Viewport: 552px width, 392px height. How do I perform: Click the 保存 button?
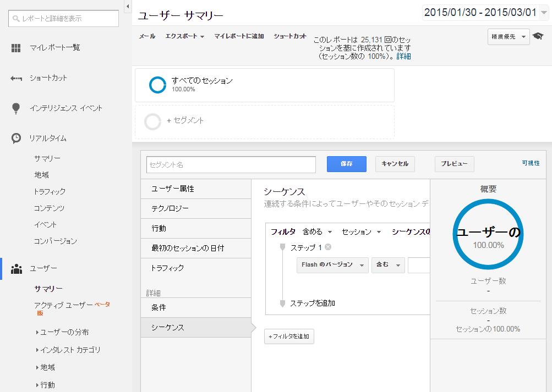346,164
